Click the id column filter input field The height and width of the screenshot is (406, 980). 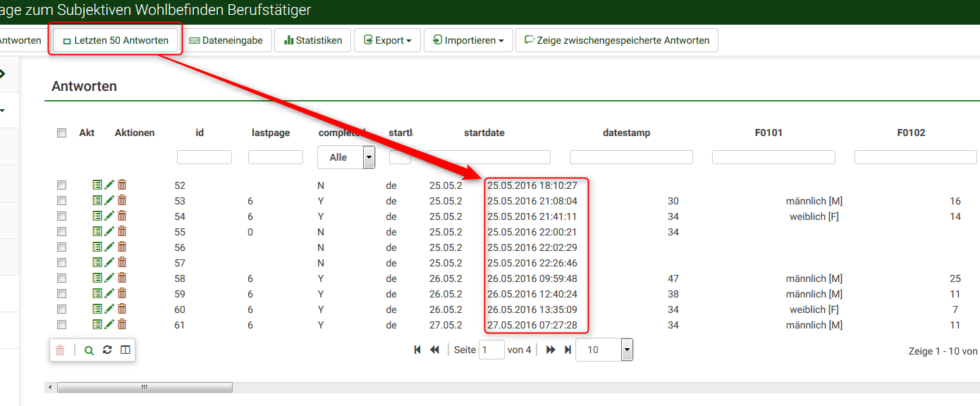[x=204, y=157]
